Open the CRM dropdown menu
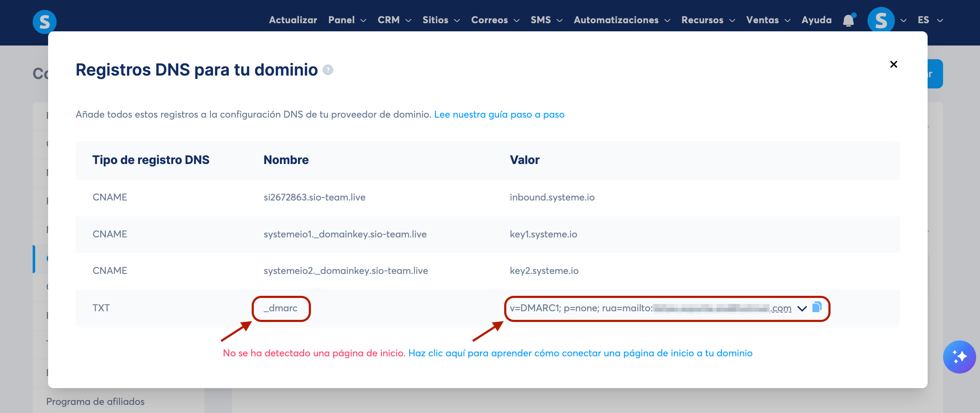Image resolution: width=980 pixels, height=413 pixels. [394, 20]
